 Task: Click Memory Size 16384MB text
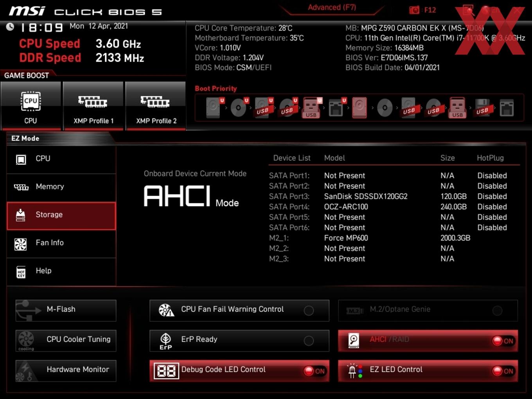385,48
